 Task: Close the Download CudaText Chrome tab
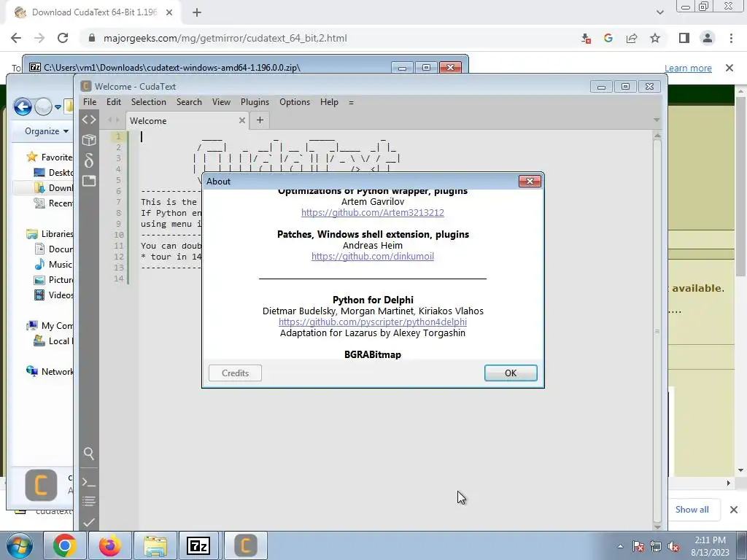coord(169,12)
